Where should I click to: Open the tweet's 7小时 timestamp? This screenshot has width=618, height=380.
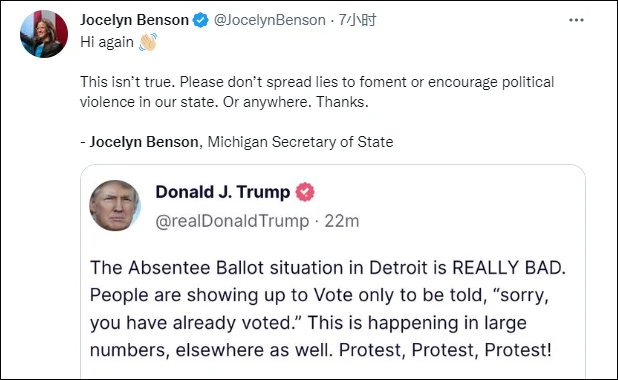[x=357, y=20]
